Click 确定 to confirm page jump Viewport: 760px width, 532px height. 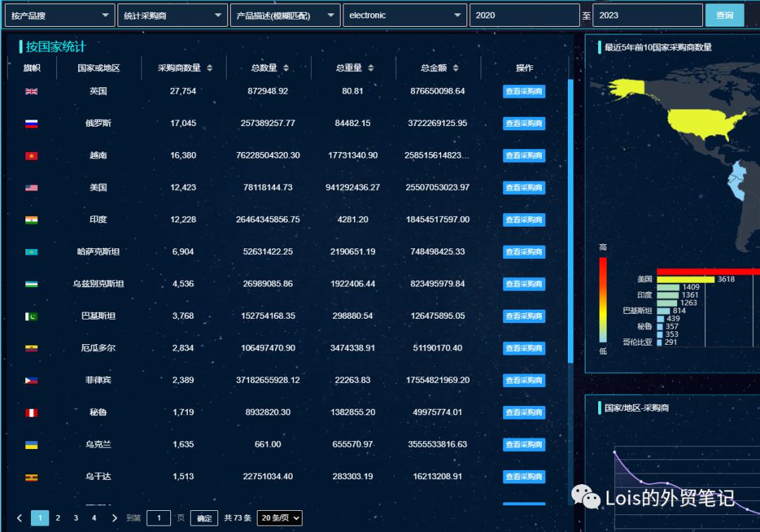pos(204,518)
